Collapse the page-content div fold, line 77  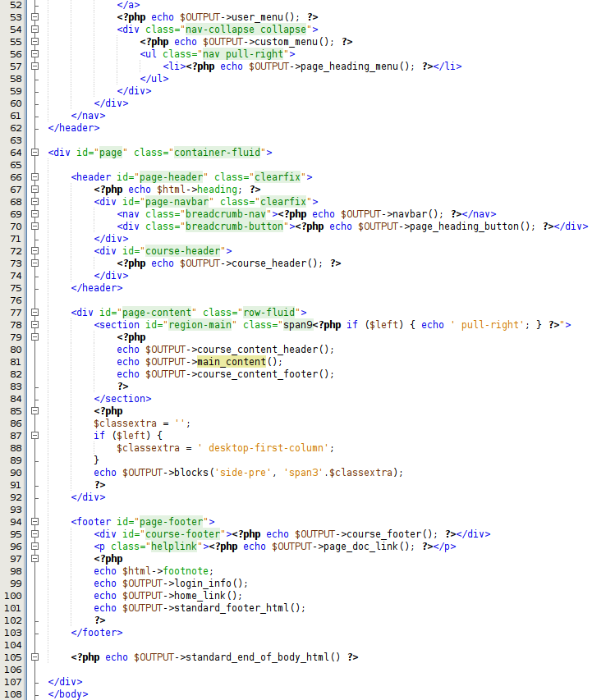[34, 313]
